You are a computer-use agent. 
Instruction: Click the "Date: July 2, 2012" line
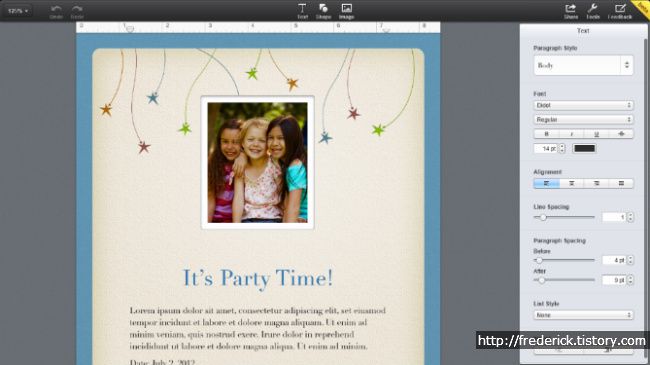[162, 362]
